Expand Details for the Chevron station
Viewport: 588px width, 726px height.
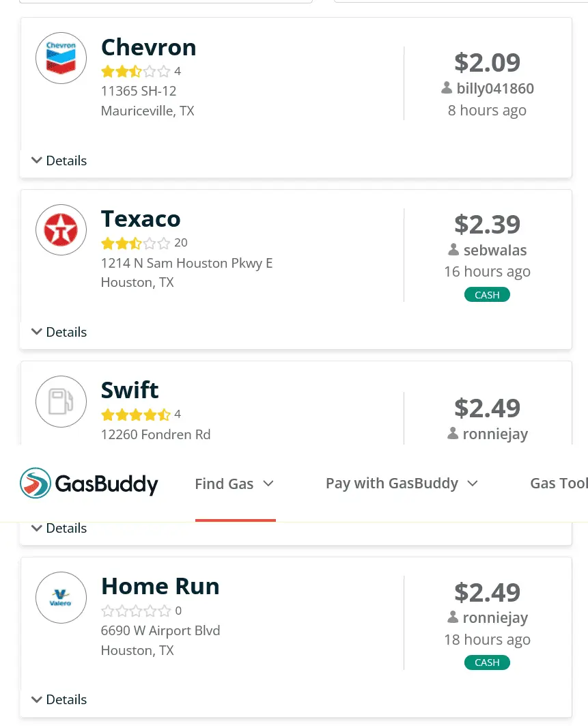click(x=59, y=160)
